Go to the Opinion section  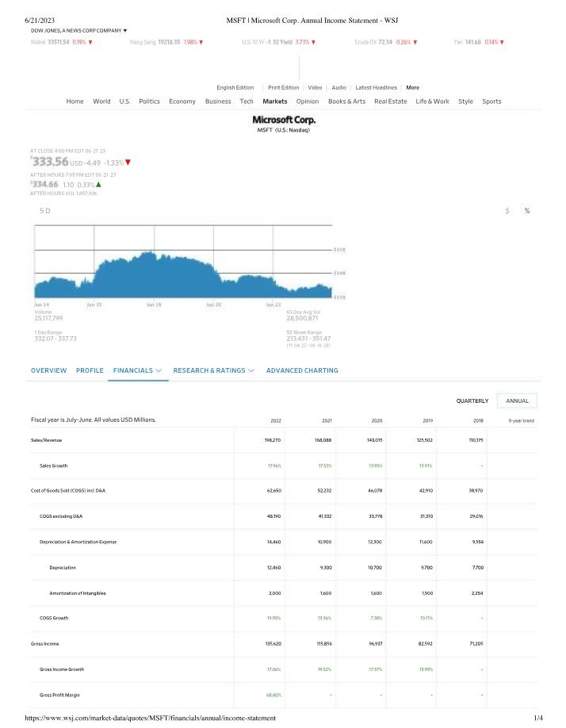point(308,102)
